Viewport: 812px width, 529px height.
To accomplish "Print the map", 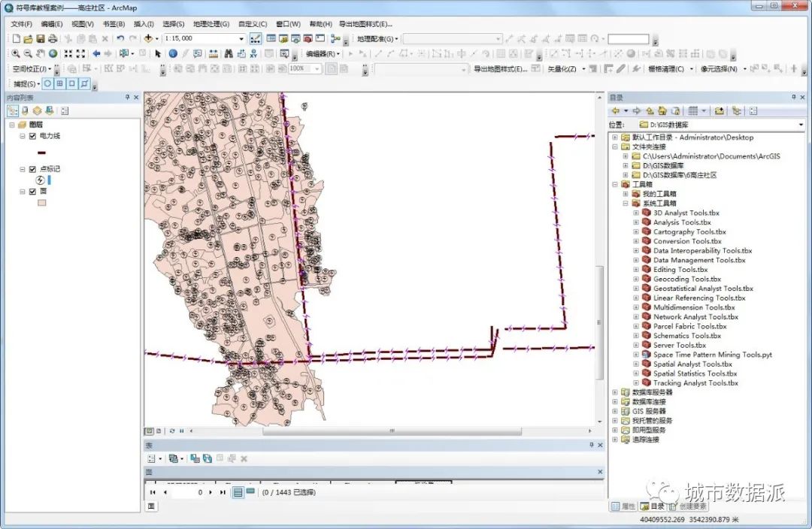I will click(53, 38).
